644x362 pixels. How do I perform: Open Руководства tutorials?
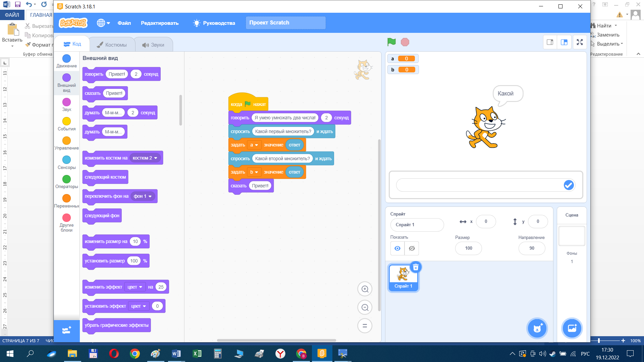pos(214,23)
